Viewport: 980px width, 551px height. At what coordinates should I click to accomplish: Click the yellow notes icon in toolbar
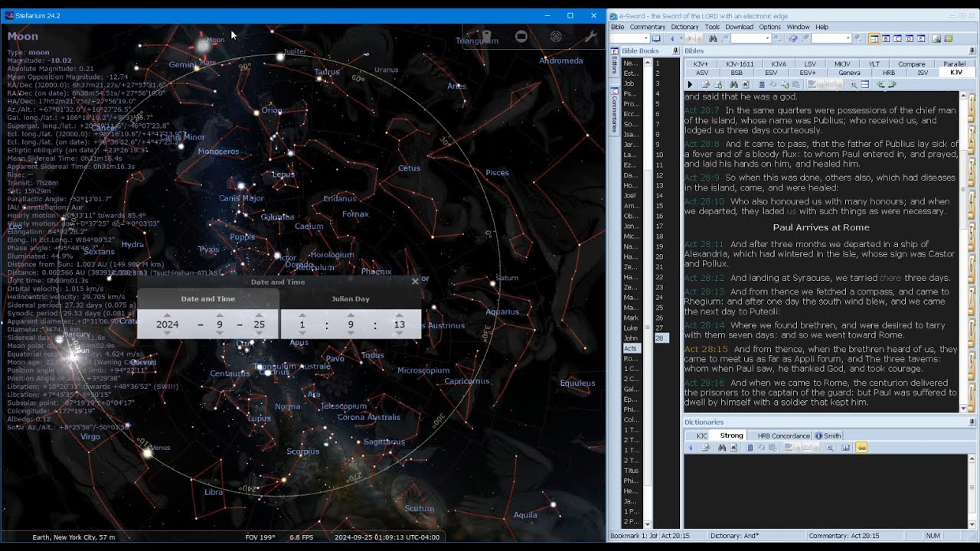[949, 38]
